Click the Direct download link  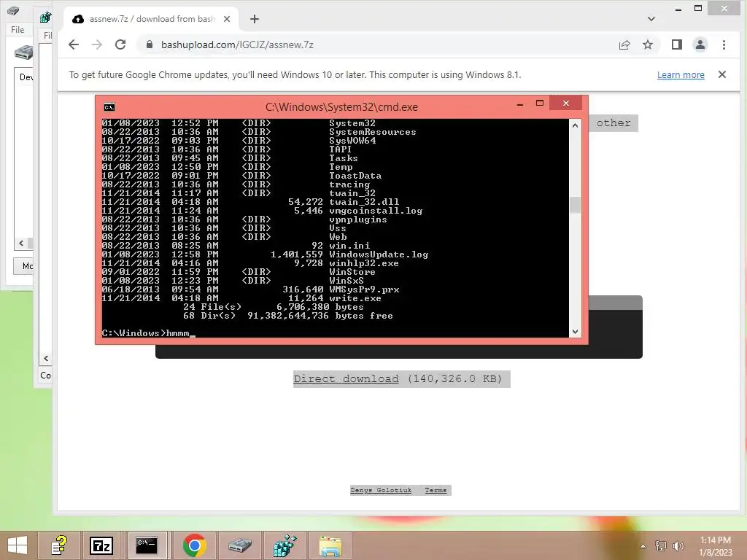[x=346, y=379]
